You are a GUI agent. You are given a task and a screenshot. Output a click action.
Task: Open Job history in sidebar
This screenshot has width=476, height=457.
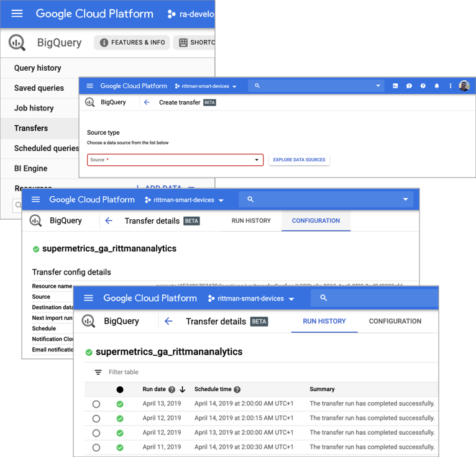[34, 108]
